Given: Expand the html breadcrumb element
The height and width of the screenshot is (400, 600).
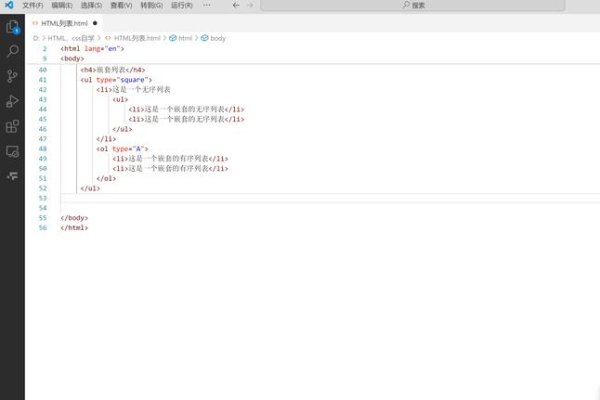Looking at the screenshot, I should [185, 38].
